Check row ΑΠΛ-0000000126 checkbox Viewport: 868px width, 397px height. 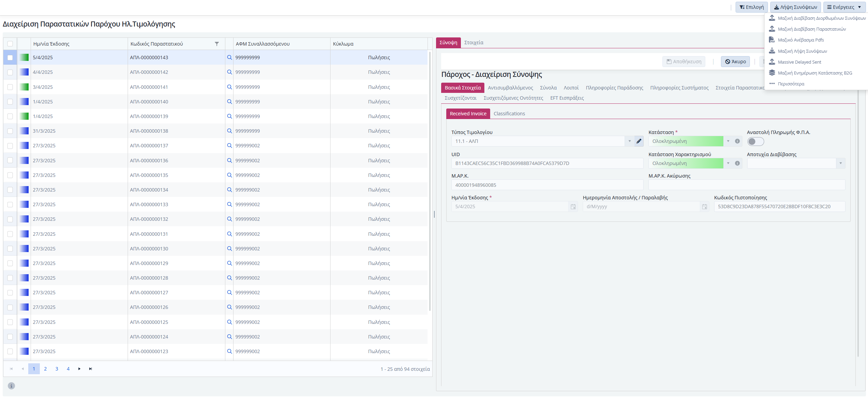point(10,307)
